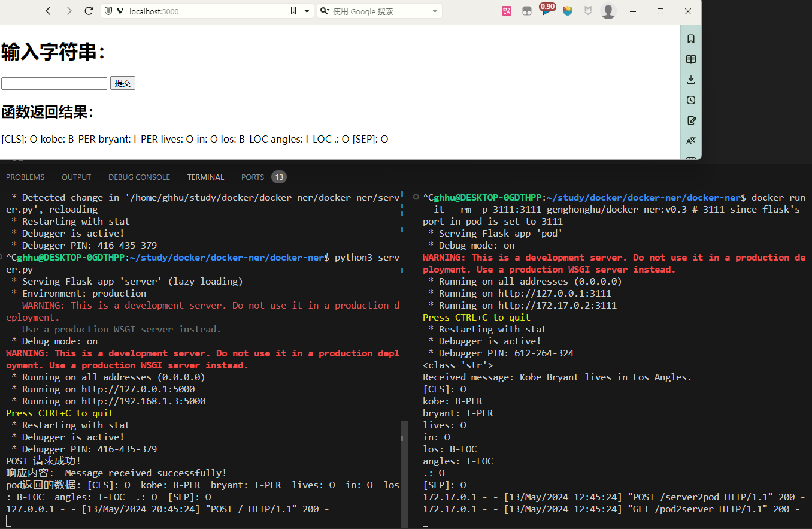This screenshot has height=529, width=812.
Task: Click "<class 'str'>" line in right terminal
Action: pos(458,365)
